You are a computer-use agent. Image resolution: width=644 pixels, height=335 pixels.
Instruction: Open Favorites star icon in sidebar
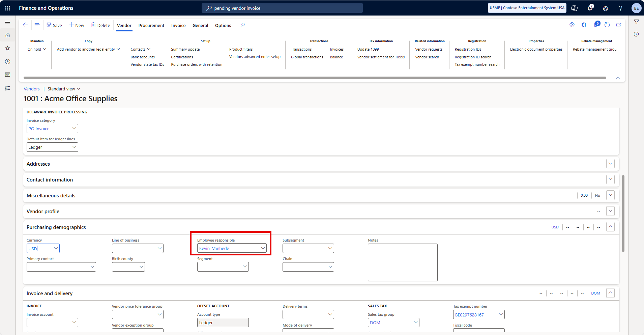pos(7,48)
